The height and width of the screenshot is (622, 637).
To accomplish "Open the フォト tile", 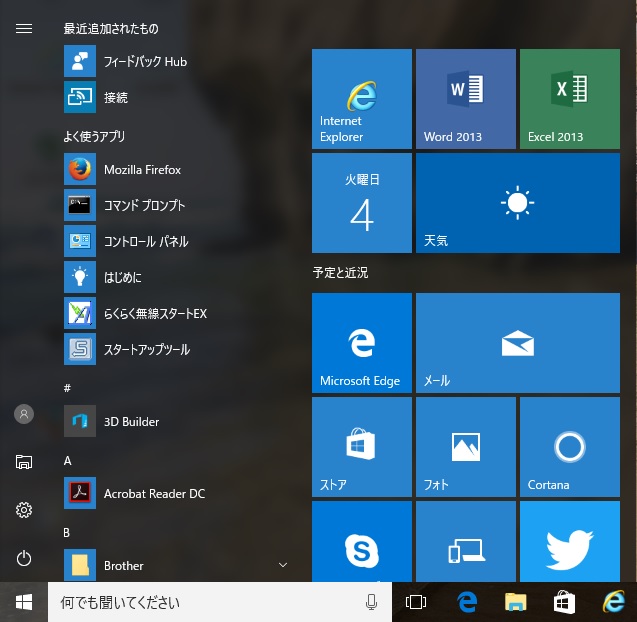I will point(466,447).
